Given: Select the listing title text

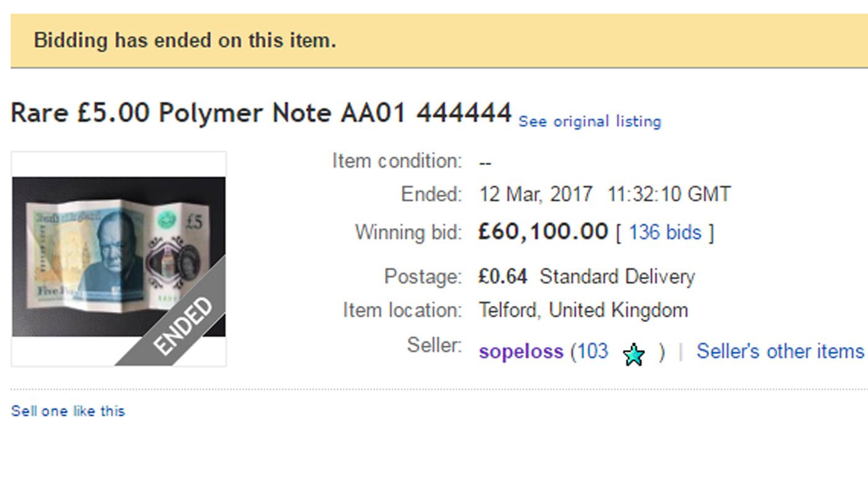Looking at the screenshot, I should tap(260, 113).
